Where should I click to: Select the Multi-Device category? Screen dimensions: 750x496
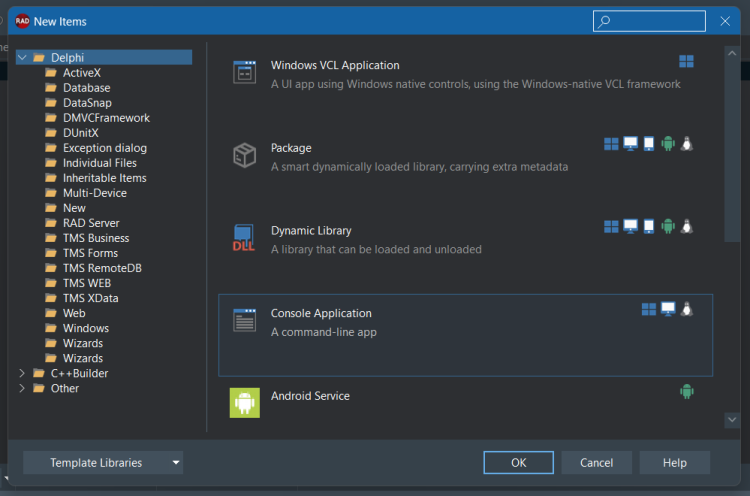pos(95,193)
